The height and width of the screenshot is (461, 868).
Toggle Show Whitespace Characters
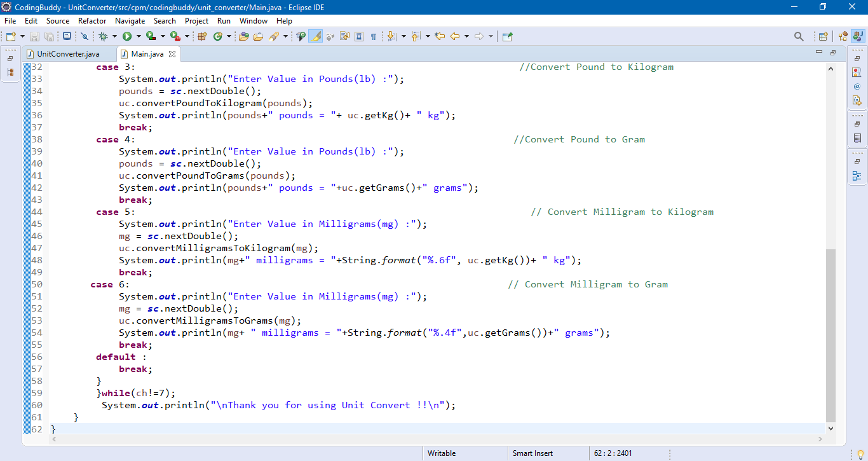click(x=373, y=36)
